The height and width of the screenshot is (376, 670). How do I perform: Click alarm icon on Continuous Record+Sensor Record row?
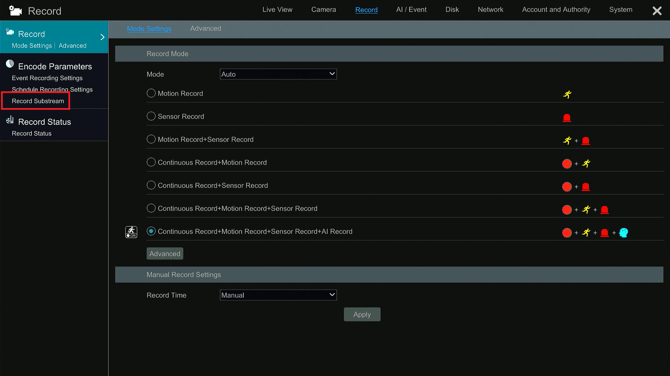coord(585,187)
